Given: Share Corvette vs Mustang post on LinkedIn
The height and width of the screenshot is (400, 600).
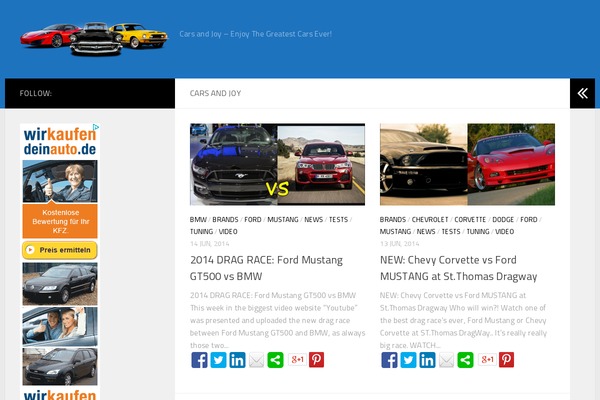Looking at the screenshot, I should pyautogui.click(x=427, y=360).
